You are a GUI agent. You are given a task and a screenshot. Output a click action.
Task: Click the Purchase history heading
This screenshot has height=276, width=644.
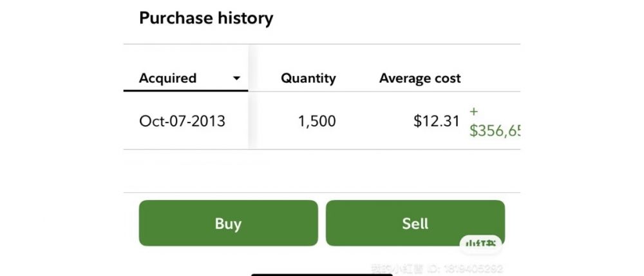206,18
